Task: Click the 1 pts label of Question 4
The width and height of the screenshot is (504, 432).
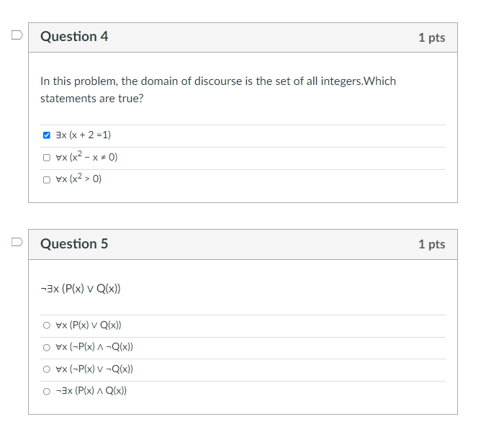Action: [431, 37]
